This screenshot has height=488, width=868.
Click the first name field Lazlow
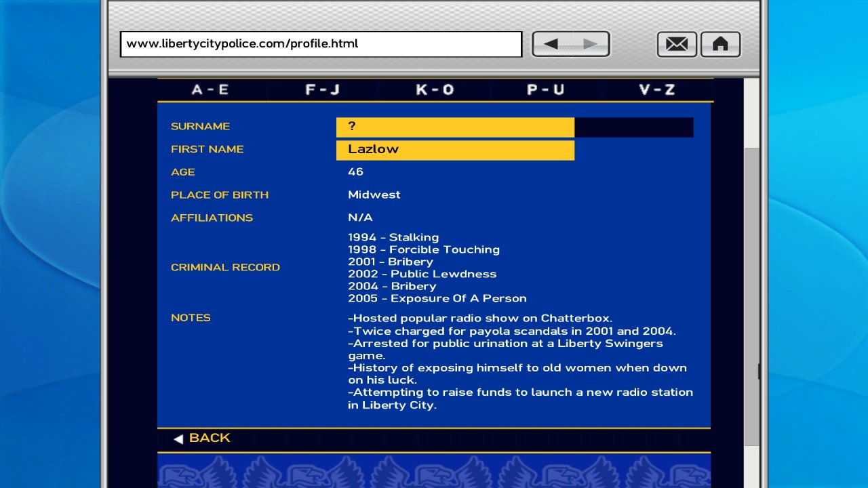click(455, 150)
